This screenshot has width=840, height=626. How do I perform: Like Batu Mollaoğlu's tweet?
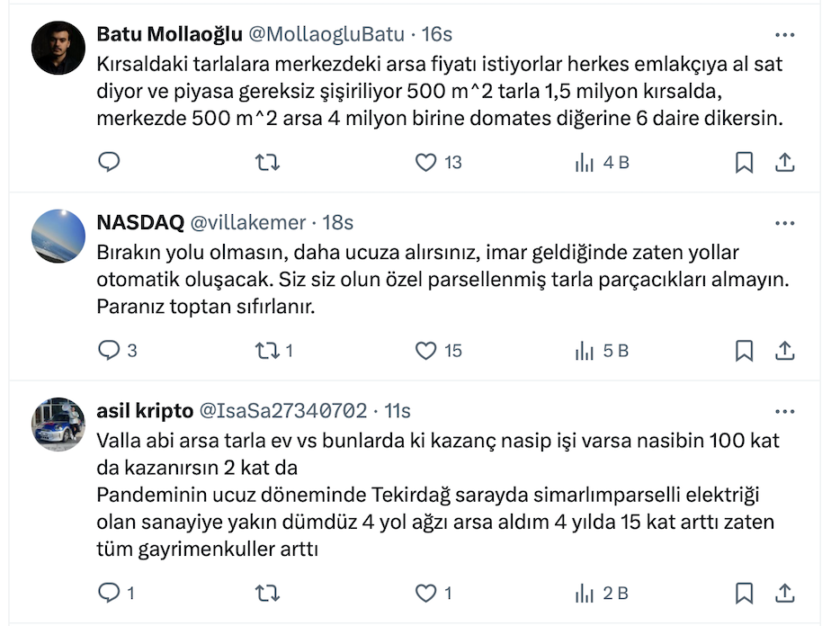[425, 162]
